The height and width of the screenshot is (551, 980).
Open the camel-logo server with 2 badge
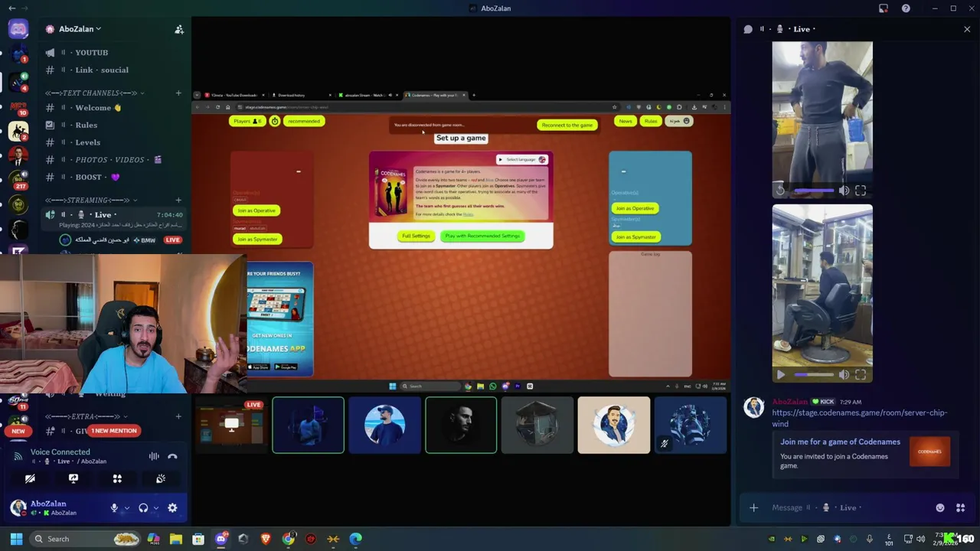click(18, 132)
